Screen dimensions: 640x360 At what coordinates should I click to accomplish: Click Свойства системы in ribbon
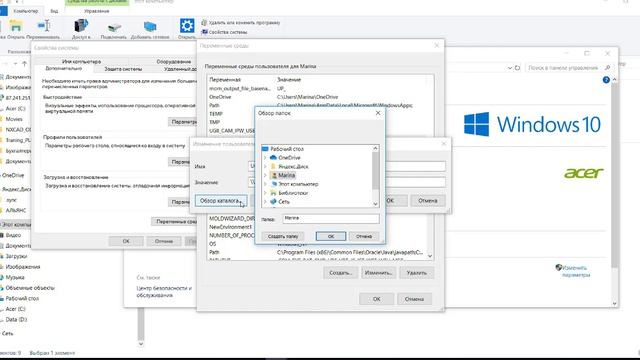point(227,32)
